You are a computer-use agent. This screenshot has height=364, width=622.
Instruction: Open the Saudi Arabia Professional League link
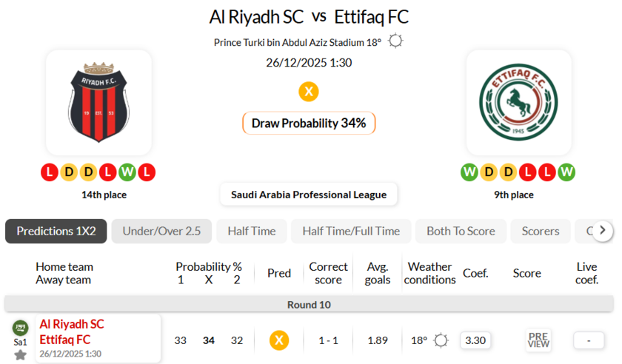309,195
